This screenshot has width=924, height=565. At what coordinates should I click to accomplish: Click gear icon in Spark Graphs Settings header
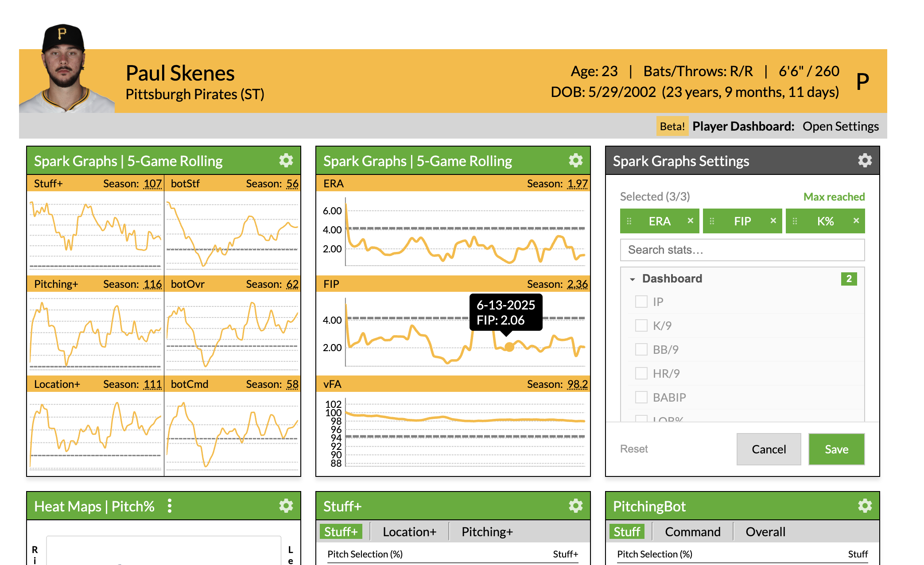point(865,160)
